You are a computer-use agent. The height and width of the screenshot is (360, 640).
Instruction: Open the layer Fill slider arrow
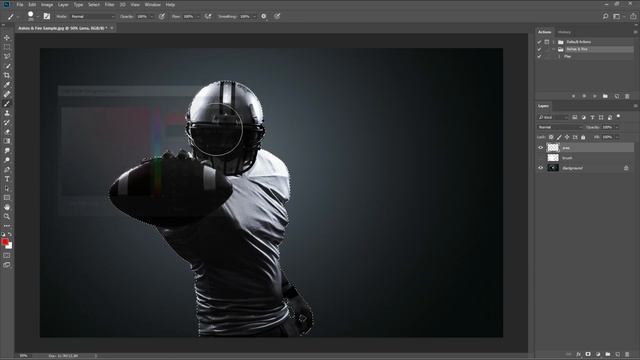pos(617,137)
